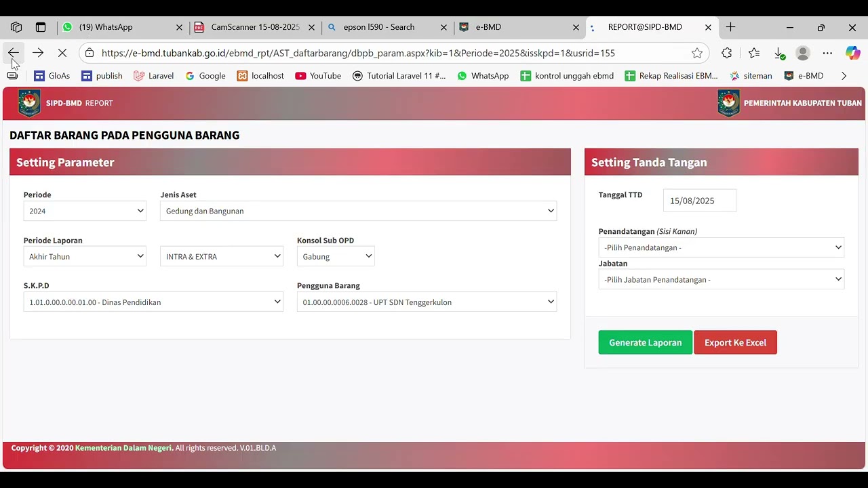This screenshot has height=488, width=868.
Task: Open Pilih Jabatan Penandatangan dropdown
Action: 722,279
